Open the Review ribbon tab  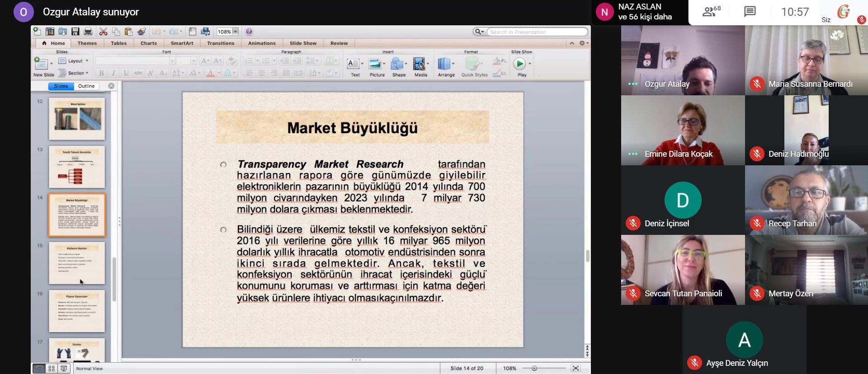(339, 43)
